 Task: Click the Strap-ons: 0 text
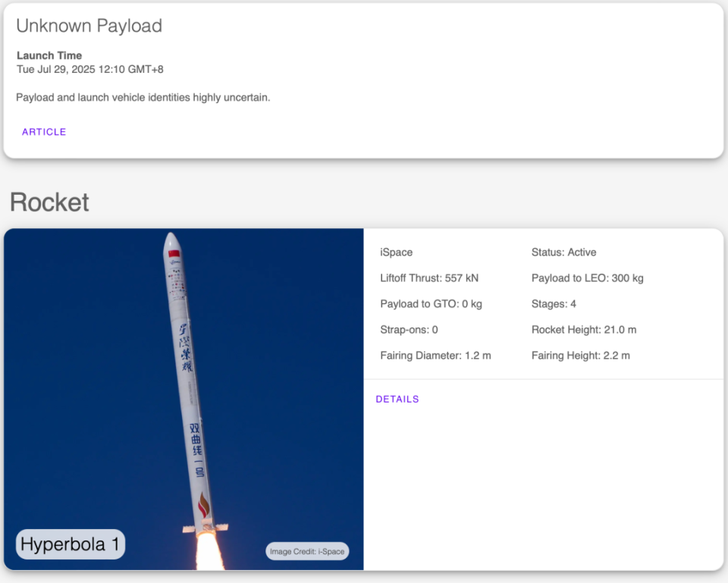[409, 330]
